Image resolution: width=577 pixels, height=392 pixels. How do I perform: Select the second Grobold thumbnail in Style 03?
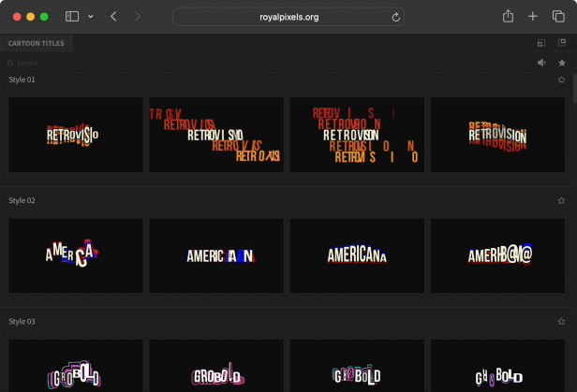tap(216, 366)
